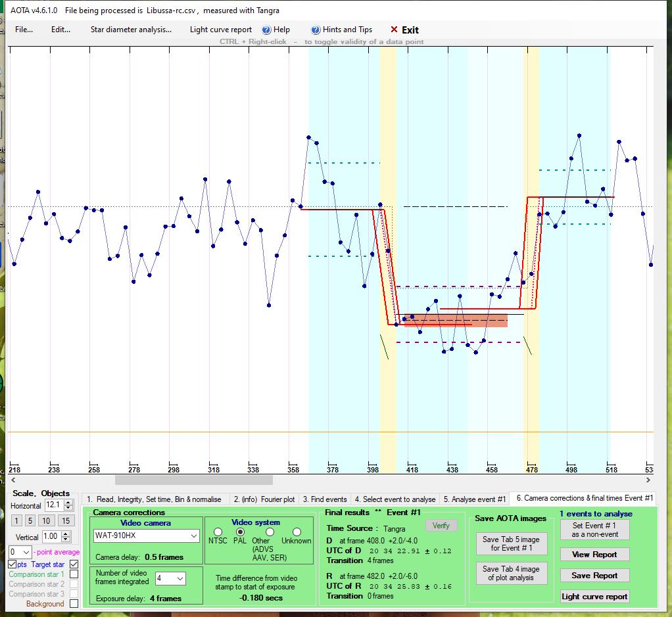The height and width of the screenshot is (617, 672).
Task: Set horizontal scale using the 10 button
Action: (46, 520)
